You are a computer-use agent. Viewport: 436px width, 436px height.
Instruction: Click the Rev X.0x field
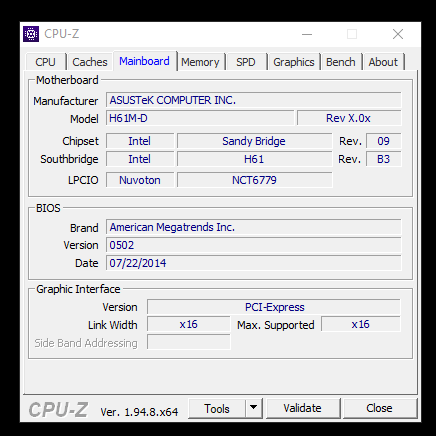[349, 118]
